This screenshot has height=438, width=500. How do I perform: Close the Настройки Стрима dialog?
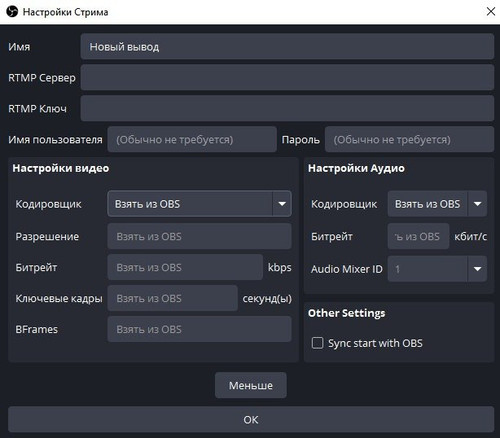(491, 12)
